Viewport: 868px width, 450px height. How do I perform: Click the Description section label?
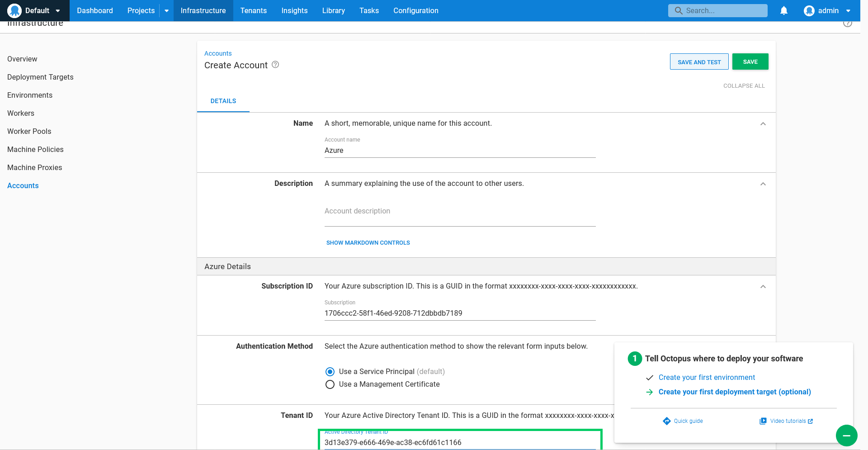pos(293,183)
